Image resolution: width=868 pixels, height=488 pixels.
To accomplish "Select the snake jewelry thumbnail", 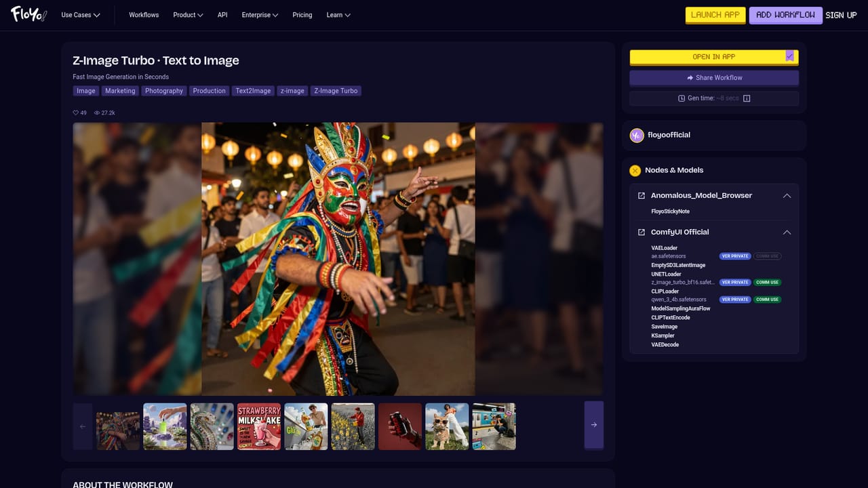I will [x=212, y=426].
